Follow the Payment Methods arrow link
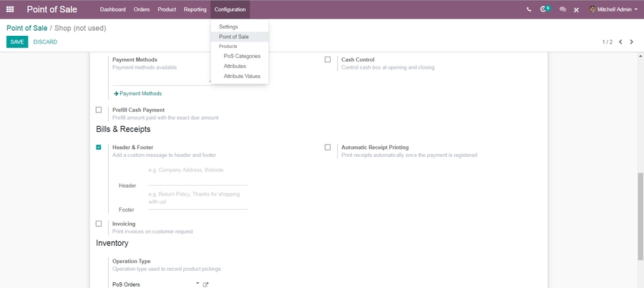The height and width of the screenshot is (288, 644). click(137, 93)
